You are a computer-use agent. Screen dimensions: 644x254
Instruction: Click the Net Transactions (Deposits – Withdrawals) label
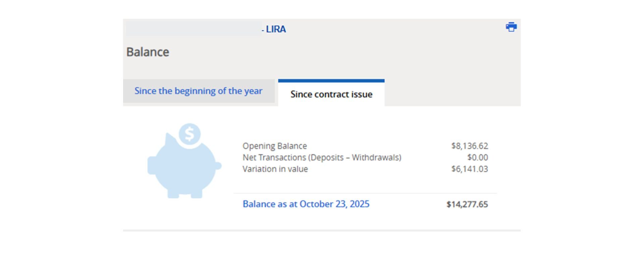point(322,157)
